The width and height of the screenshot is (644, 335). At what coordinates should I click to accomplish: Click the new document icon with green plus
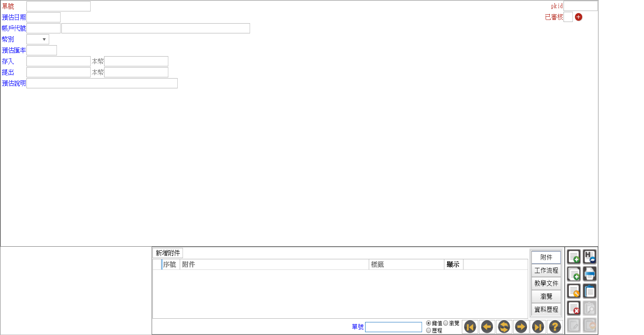point(574,257)
